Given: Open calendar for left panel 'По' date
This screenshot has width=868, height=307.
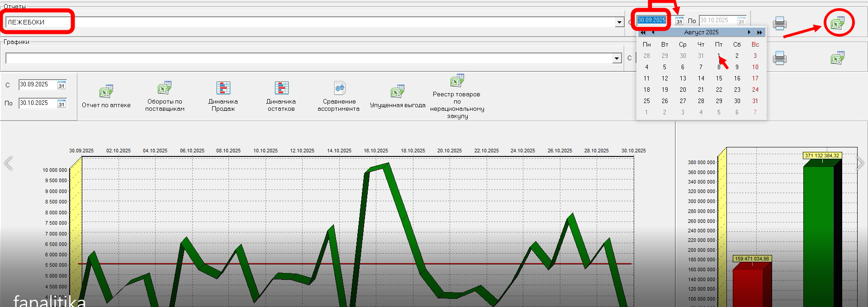Looking at the screenshot, I should (62, 104).
